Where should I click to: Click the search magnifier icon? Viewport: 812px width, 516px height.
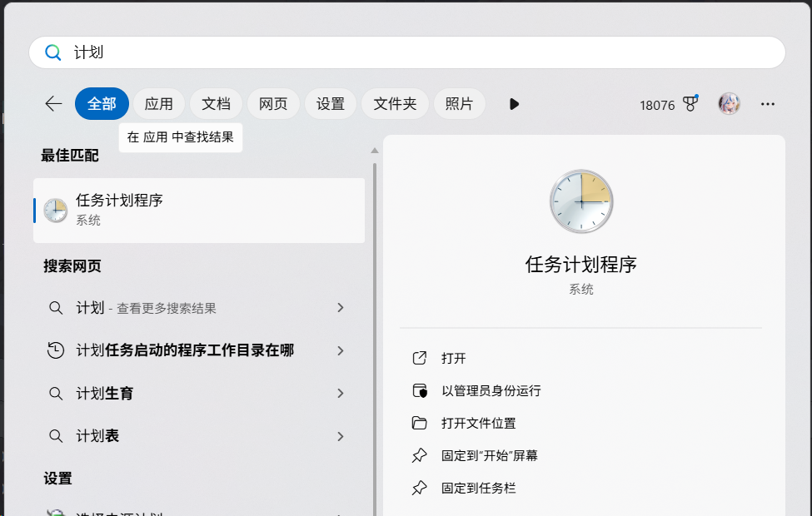pyautogui.click(x=52, y=52)
